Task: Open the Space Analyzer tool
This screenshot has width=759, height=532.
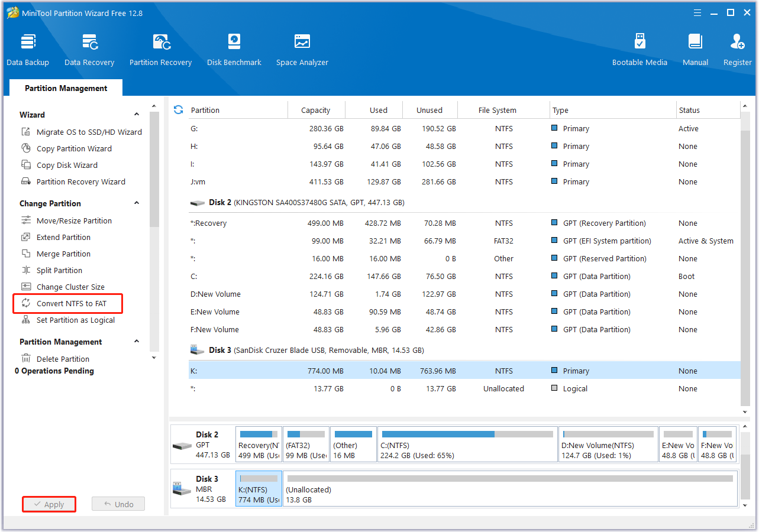Action: (x=302, y=50)
